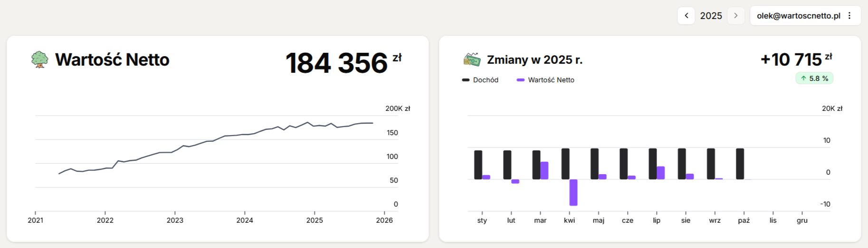Click the lip month label on the axis
Screen dimensions: 868x248
pos(657,220)
